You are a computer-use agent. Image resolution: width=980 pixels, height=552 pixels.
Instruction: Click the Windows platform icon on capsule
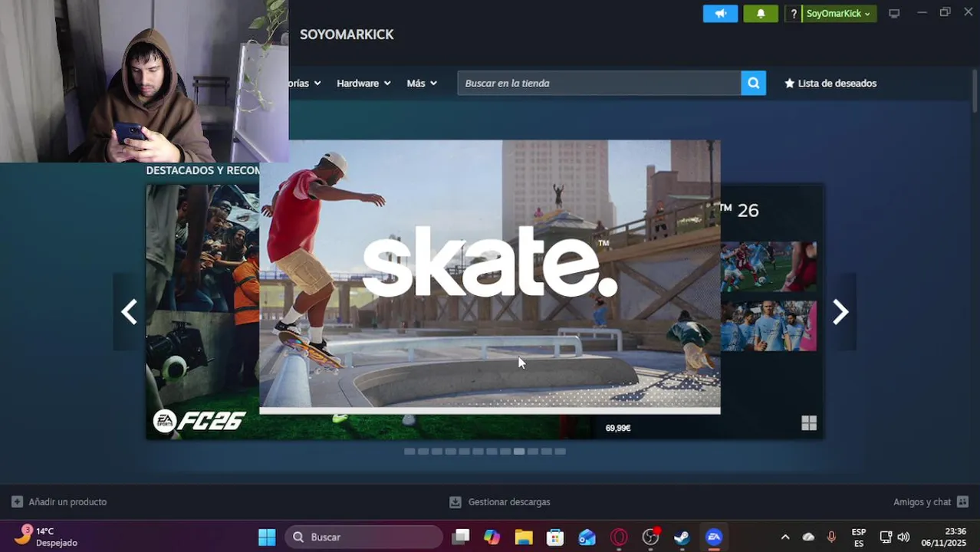click(x=809, y=423)
